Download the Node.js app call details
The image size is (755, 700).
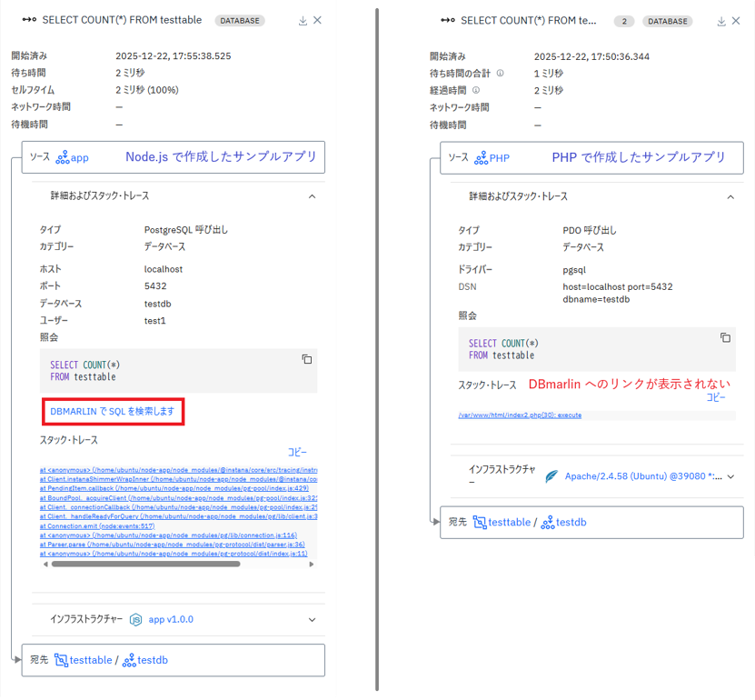click(303, 21)
